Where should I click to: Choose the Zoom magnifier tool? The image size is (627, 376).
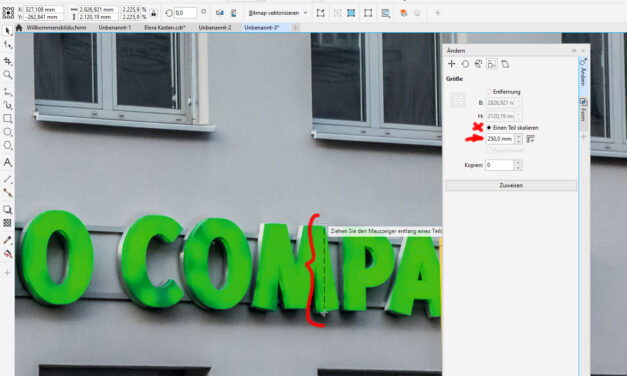coord(8,75)
